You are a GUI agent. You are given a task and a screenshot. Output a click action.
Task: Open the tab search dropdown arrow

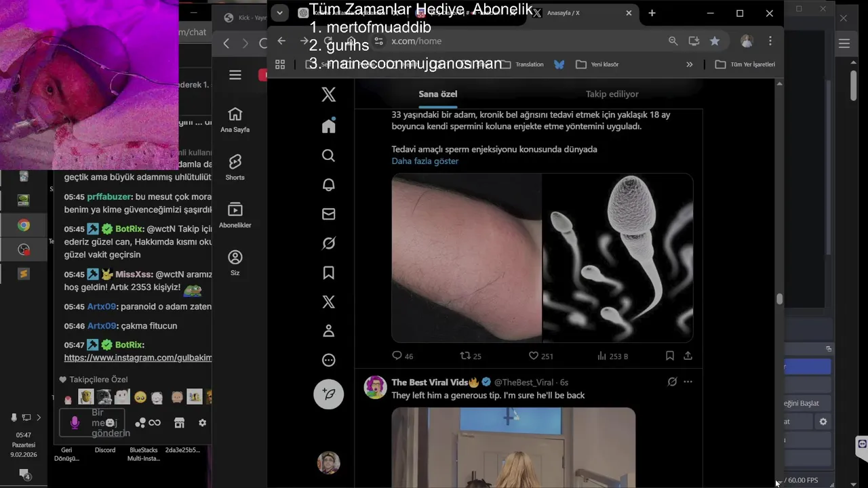(279, 13)
